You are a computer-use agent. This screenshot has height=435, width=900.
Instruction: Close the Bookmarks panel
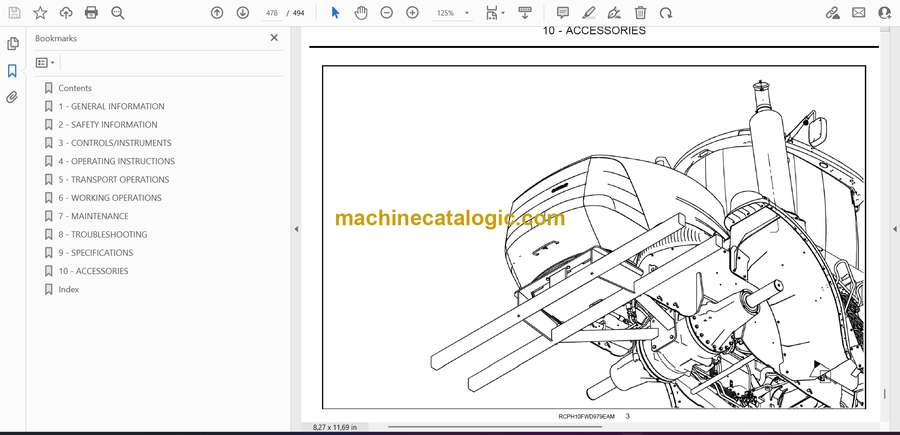pos(275,38)
